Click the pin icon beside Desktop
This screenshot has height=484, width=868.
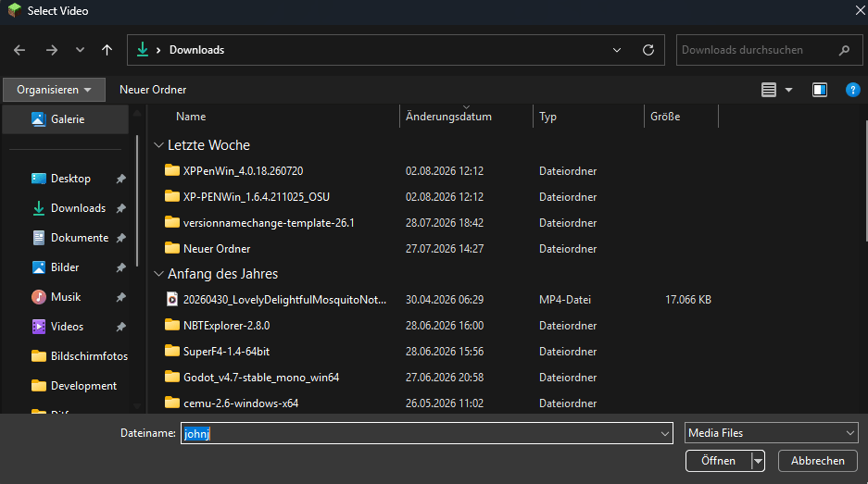tap(120, 179)
